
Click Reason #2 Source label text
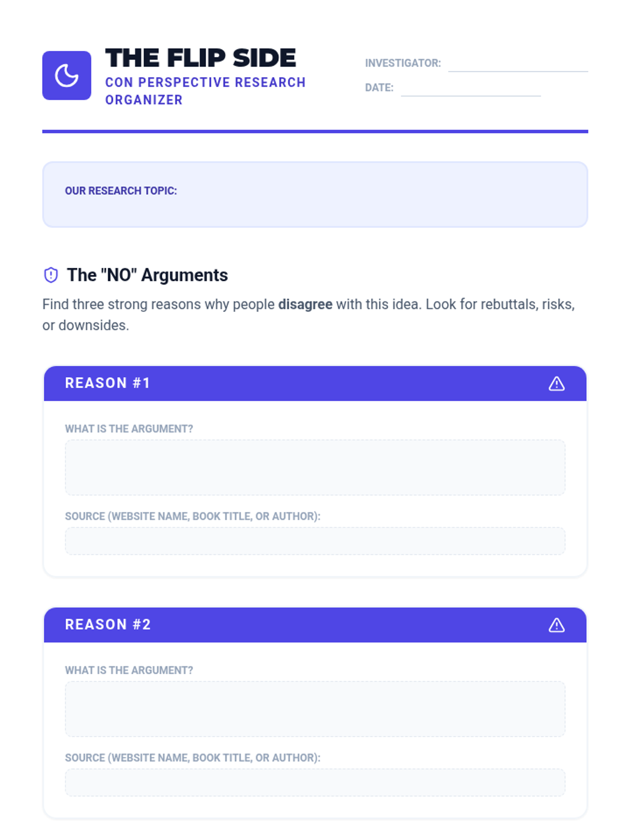click(x=192, y=758)
